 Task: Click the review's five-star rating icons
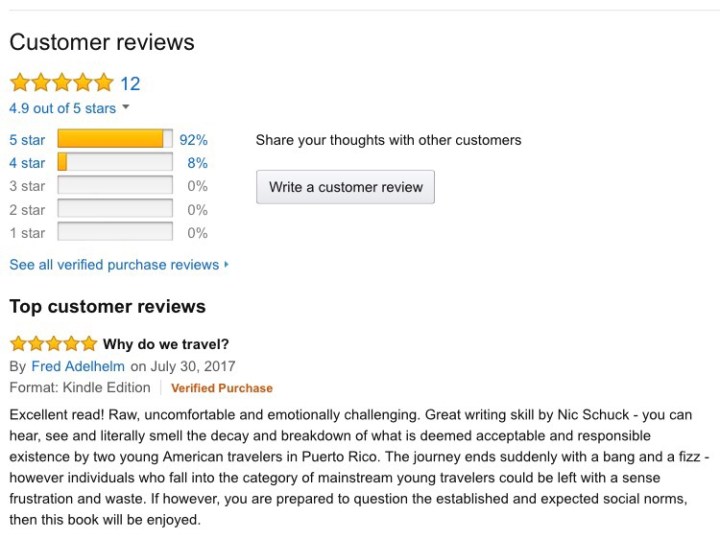[53, 344]
